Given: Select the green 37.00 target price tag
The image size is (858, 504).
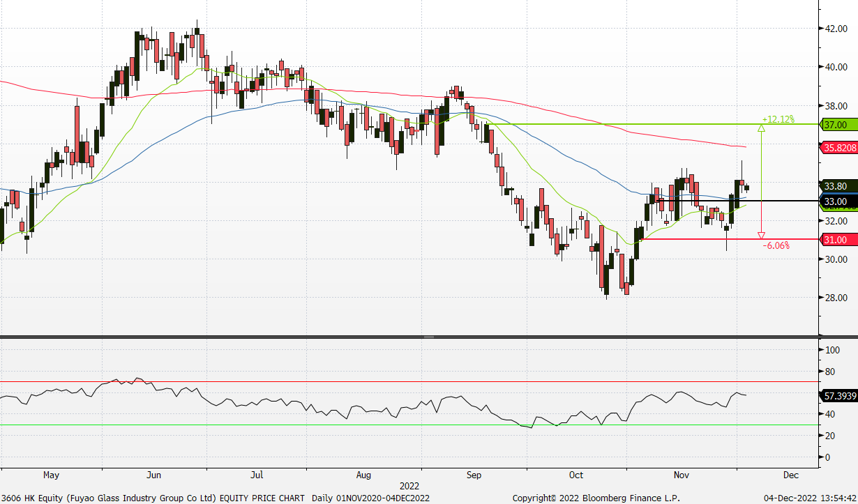Looking at the screenshot, I should pyautogui.click(x=836, y=125).
